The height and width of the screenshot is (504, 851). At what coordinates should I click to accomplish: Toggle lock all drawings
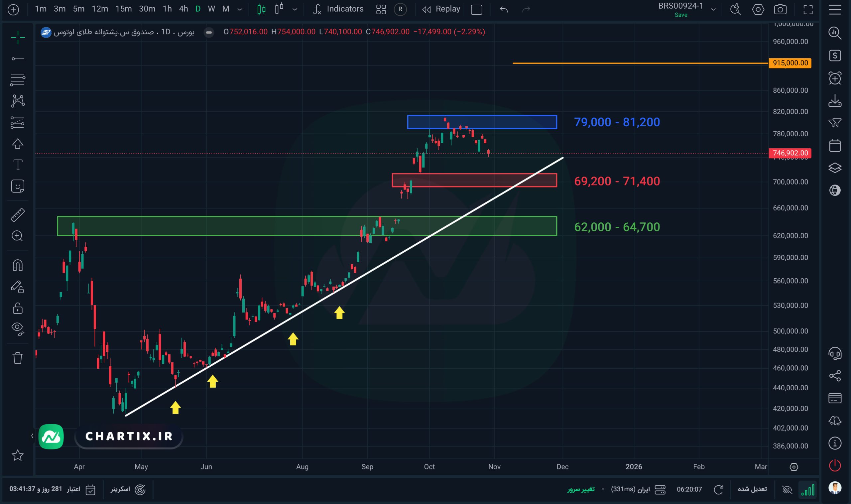click(18, 308)
